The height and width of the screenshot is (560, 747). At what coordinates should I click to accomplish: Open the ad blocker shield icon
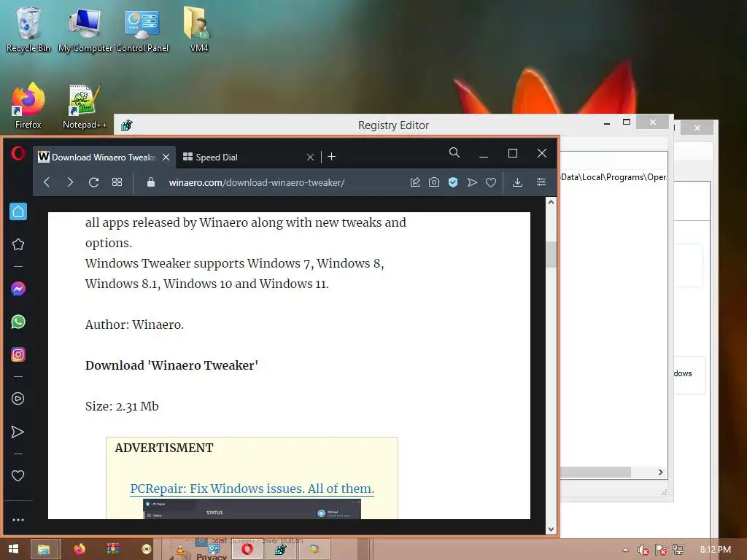click(453, 182)
